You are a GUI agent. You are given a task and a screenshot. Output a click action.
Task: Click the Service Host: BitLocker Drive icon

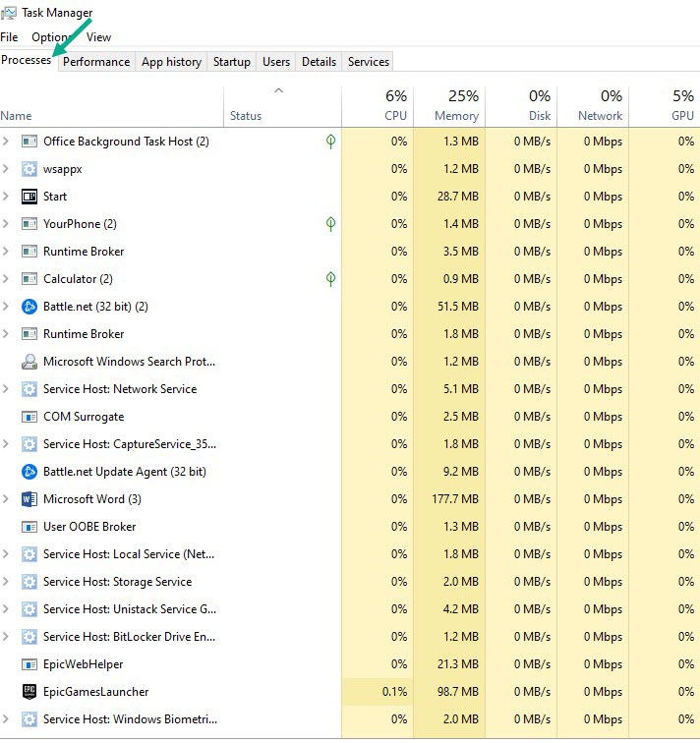tap(29, 637)
